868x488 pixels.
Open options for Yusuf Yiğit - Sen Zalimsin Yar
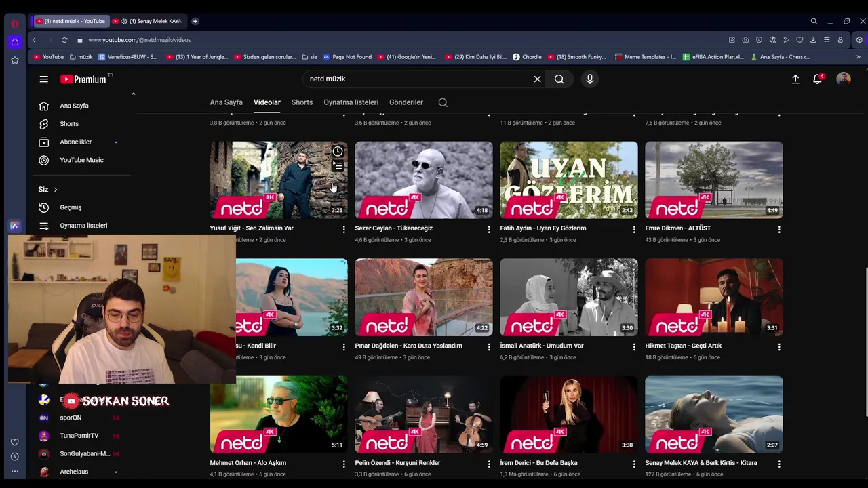coord(344,230)
